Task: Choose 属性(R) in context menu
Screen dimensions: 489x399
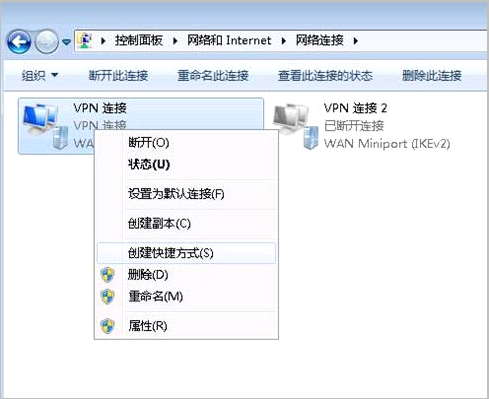Action: coord(186,326)
